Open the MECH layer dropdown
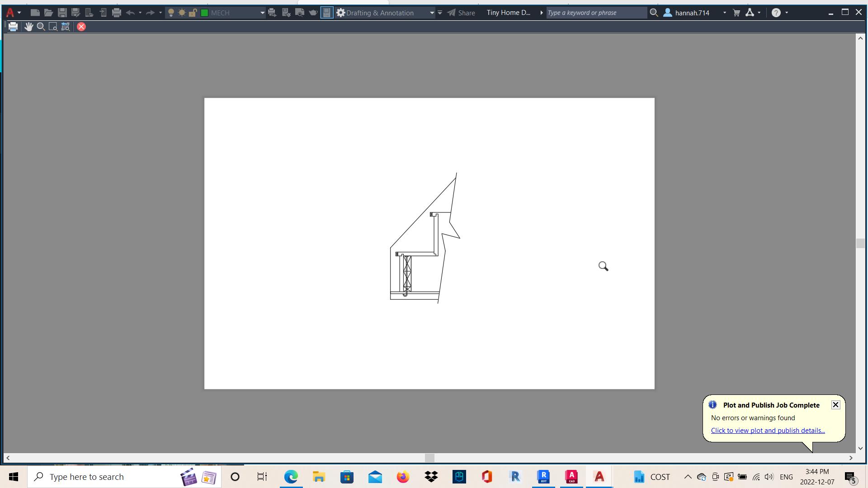Viewport: 868px width, 488px height. coord(262,13)
